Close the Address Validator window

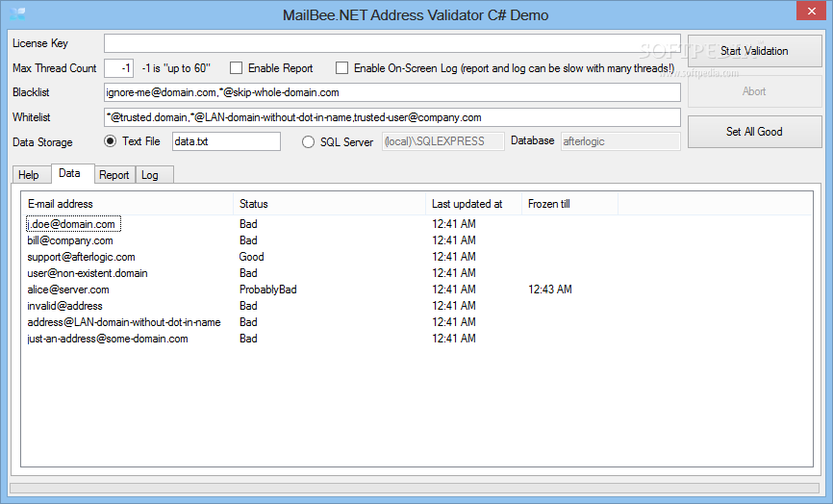tap(811, 12)
